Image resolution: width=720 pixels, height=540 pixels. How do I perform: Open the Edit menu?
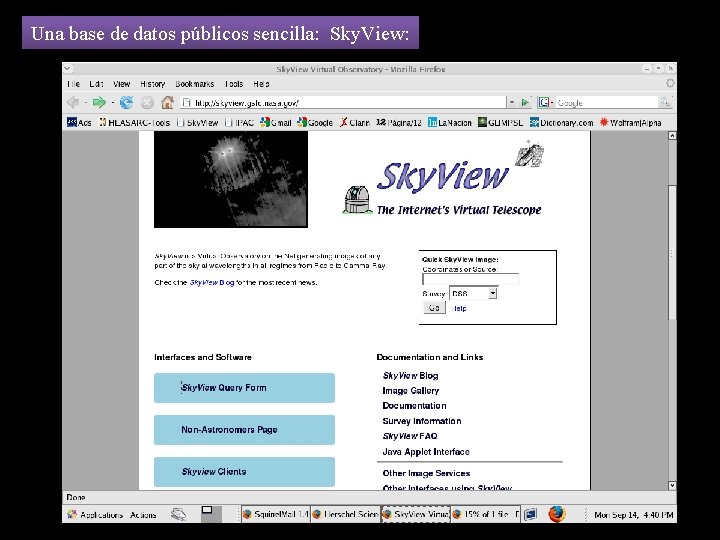pos(96,84)
